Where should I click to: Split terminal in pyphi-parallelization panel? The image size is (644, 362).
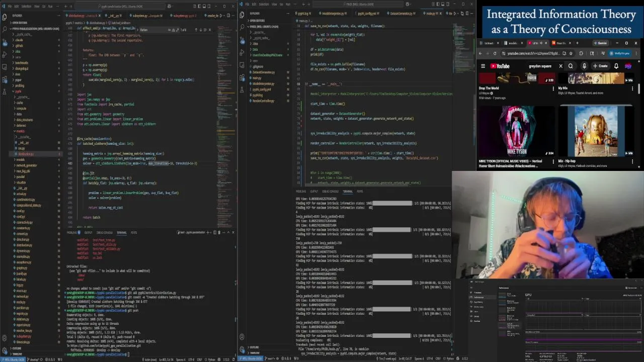pyautogui.click(x=215, y=232)
